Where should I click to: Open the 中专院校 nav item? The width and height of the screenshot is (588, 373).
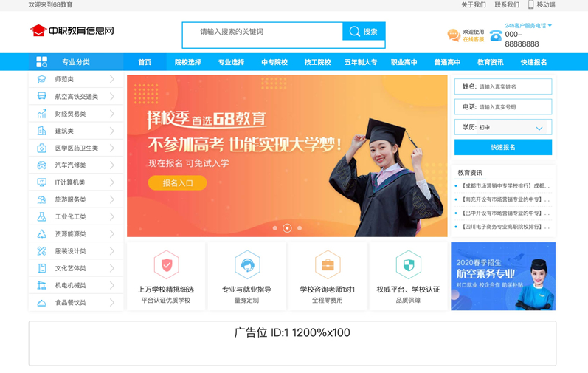(274, 62)
